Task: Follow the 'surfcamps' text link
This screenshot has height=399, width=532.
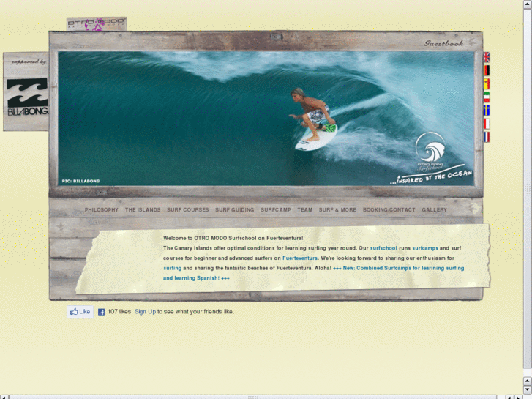Action: (424, 248)
